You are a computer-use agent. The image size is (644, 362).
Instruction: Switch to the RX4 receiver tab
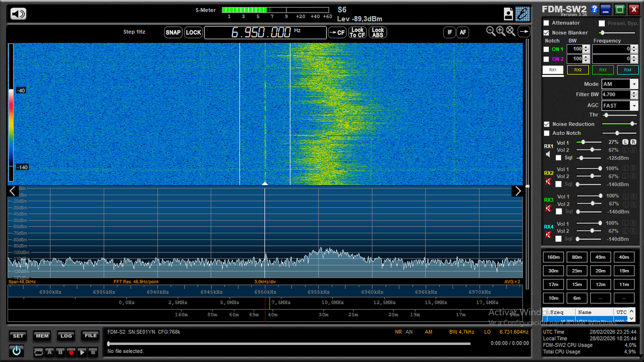[x=627, y=70]
